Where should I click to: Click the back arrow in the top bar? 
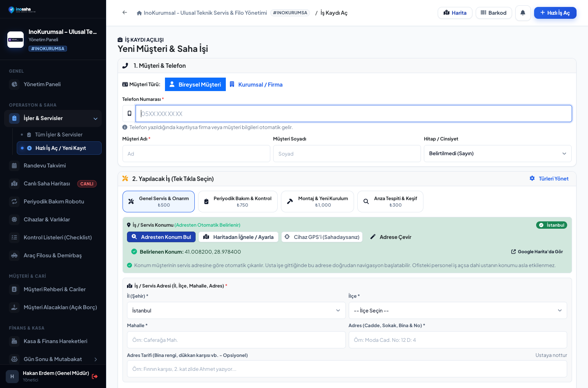pyautogui.click(x=125, y=13)
